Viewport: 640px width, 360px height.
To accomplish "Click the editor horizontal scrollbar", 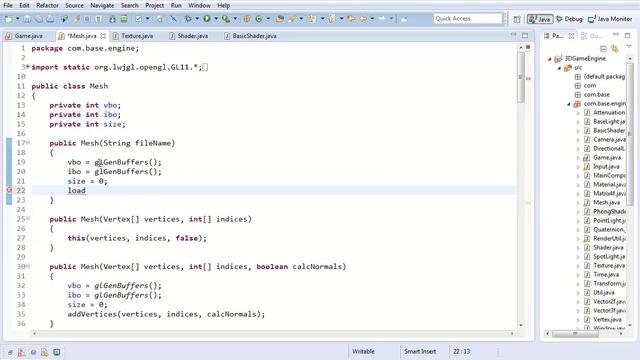I will (x=272, y=333).
